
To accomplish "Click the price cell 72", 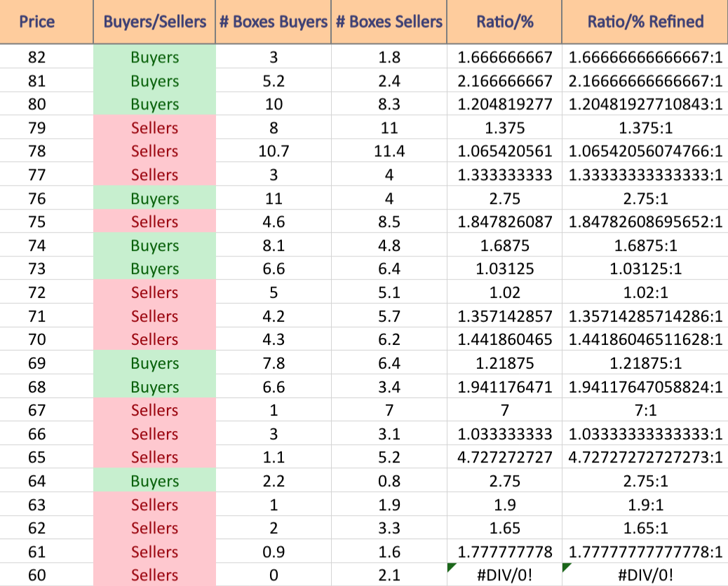I will 46,292.
